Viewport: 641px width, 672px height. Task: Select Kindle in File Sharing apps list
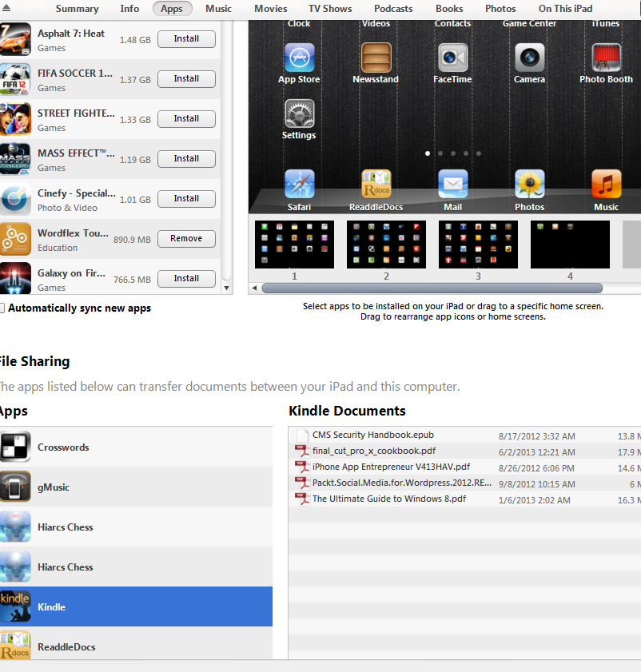pos(136,606)
